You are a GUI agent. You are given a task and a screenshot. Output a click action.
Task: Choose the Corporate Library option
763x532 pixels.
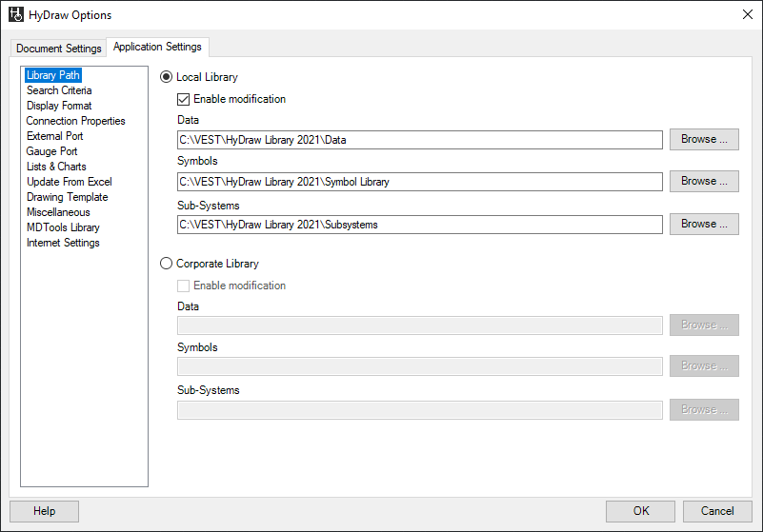pyautogui.click(x=167, y=264)
